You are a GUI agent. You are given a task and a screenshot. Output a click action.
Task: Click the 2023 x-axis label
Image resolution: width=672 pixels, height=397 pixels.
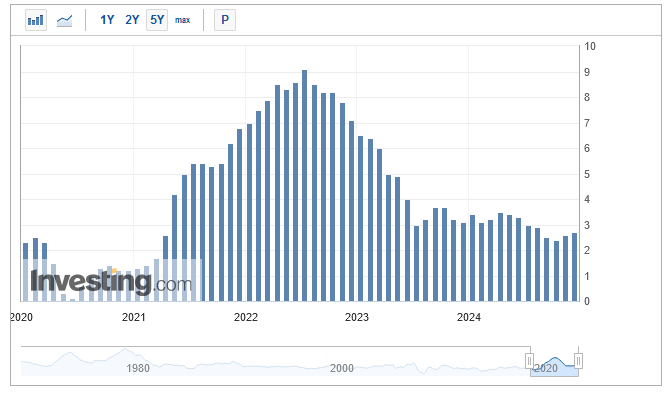click(357, 317)
